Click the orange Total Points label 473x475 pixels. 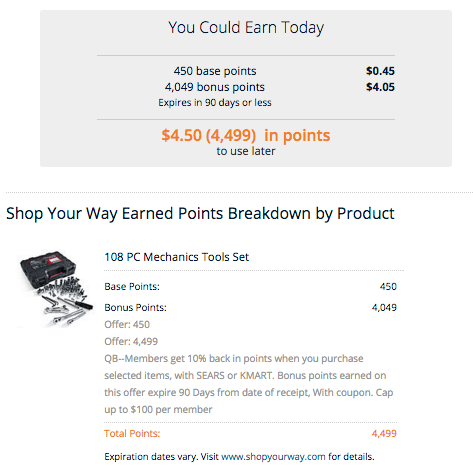(132, 433)
